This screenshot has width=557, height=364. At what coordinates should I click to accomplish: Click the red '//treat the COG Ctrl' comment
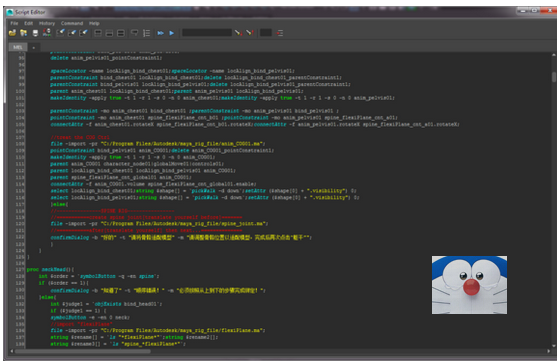click(80, 137)
